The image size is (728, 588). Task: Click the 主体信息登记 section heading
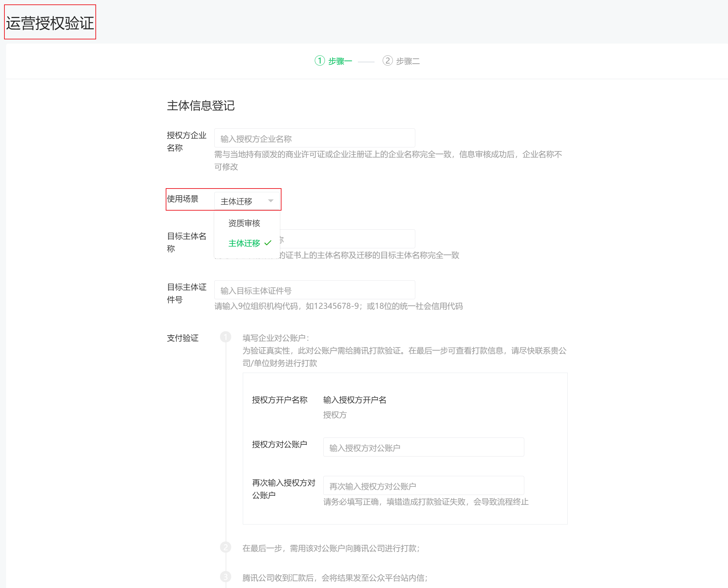point(201,105)
